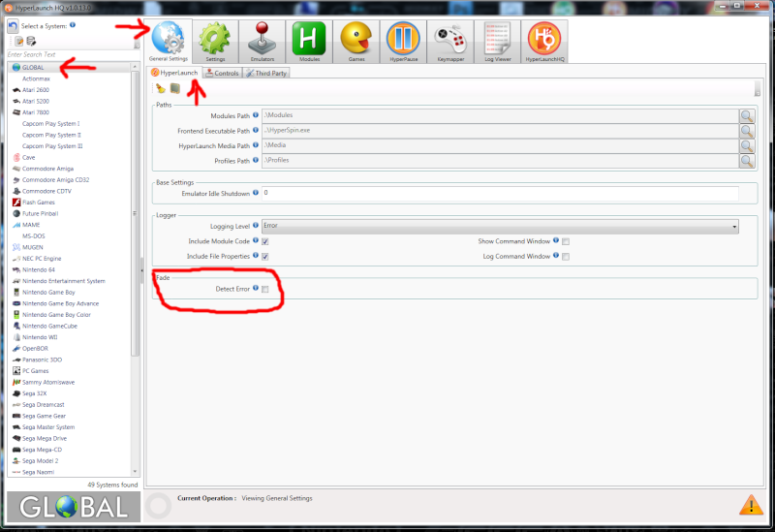Switch to the Third Party tab
Image resolution: width=775 pixels, height=532 pixels.
click(x=266, y=74)
